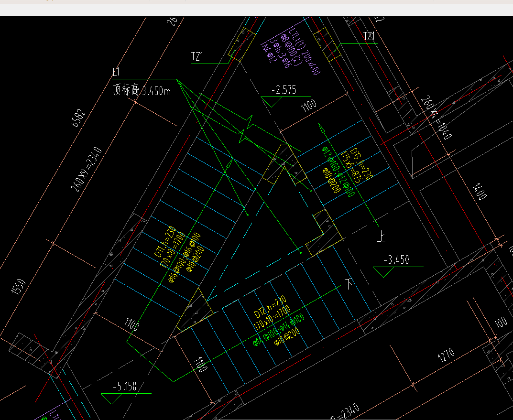Pick the '1270' dimension text
Viewport: 513px width, 420px height.
(446, 355)
